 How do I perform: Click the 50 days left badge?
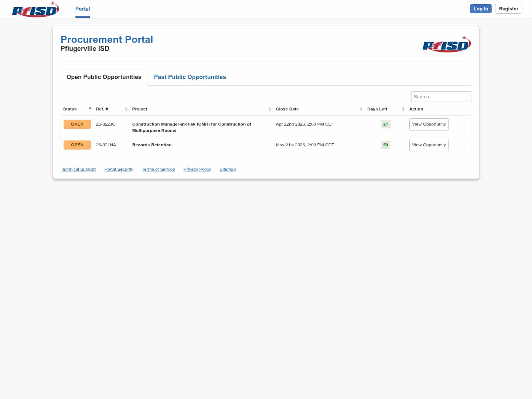tap(385, 145)
